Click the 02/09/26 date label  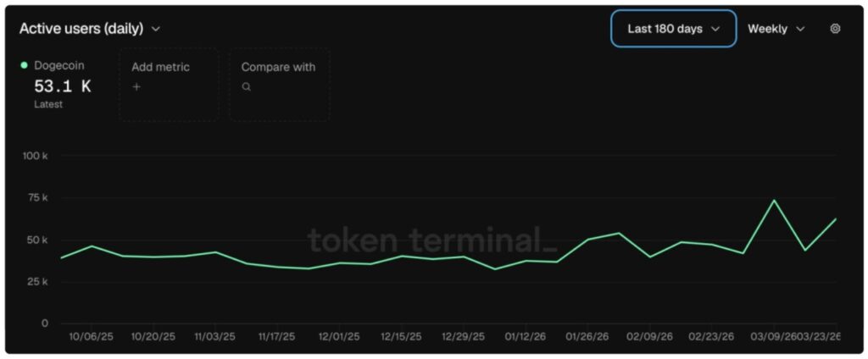coord(649,336)
